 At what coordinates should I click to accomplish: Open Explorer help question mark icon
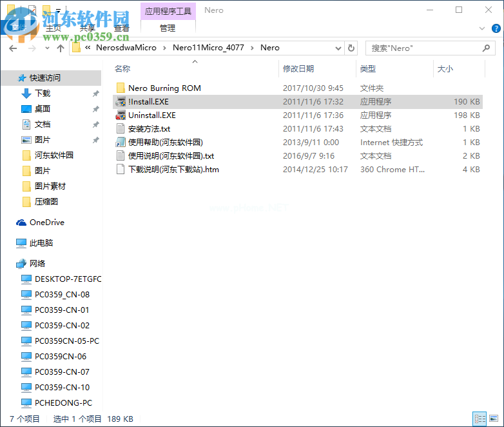coord(496,28)
